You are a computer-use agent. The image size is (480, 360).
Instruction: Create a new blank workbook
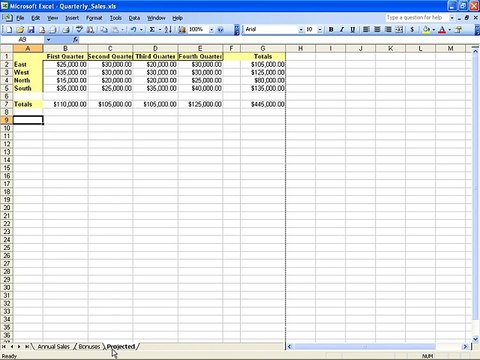click(x=9, y=30)
